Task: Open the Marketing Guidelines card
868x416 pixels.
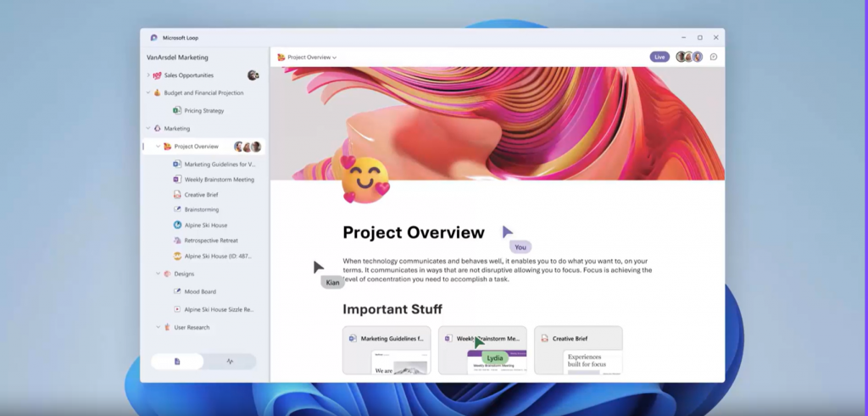Action: click(x=387, y=350)
